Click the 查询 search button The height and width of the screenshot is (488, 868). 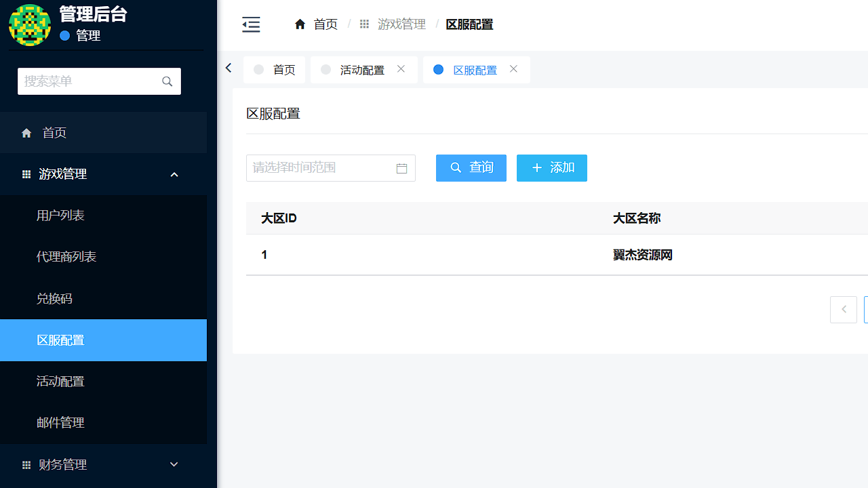click(x=471, y=167)
